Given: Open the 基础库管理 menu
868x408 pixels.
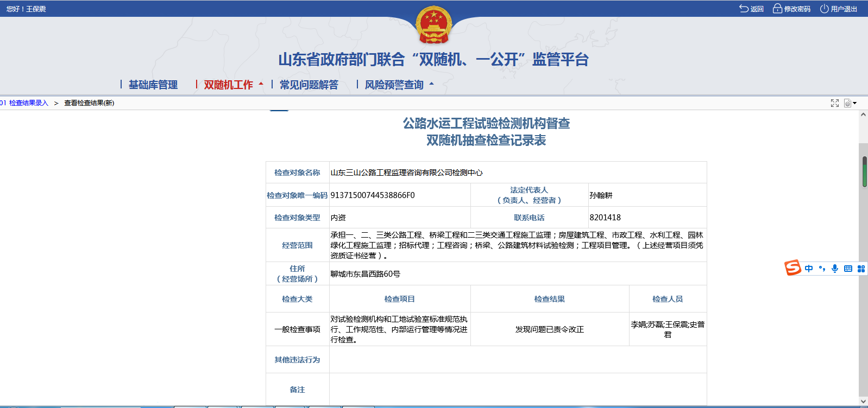Looking at the screenshot, I should point(153,85).
